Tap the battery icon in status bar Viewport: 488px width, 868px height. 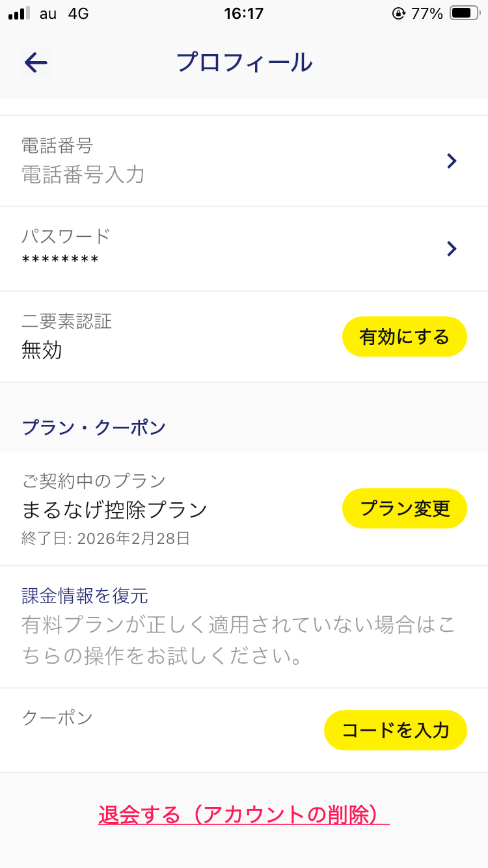(x=465, y=13)
